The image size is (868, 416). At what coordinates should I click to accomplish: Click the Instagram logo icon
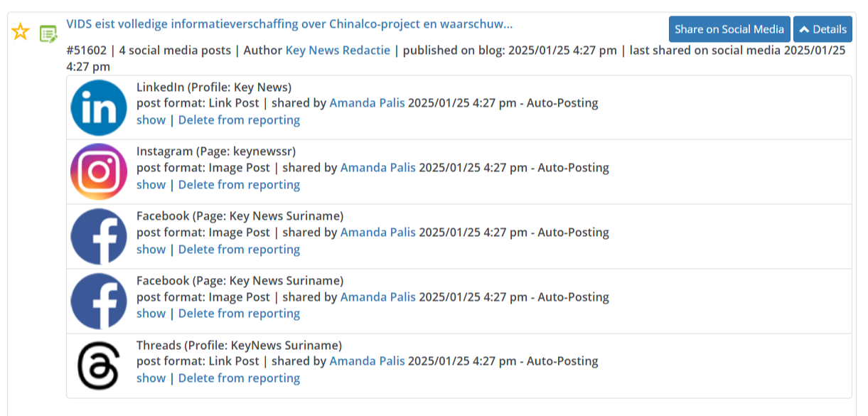(x=99, y=172)
